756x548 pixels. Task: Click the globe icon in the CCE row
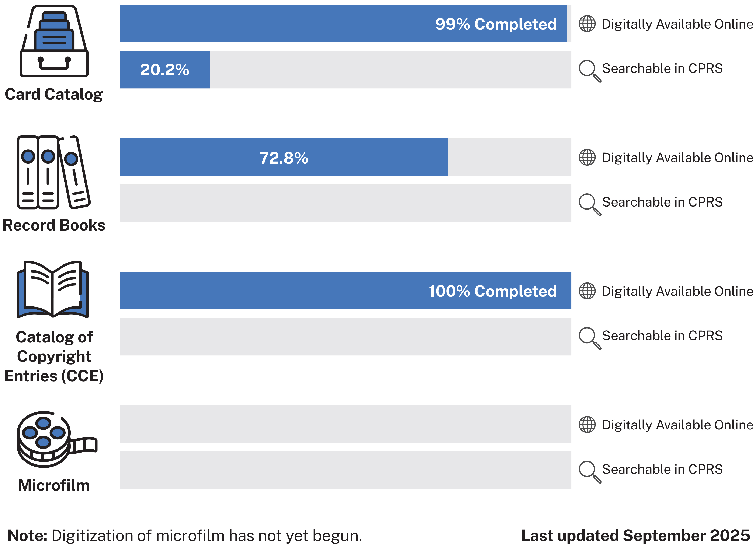point(587,291)
